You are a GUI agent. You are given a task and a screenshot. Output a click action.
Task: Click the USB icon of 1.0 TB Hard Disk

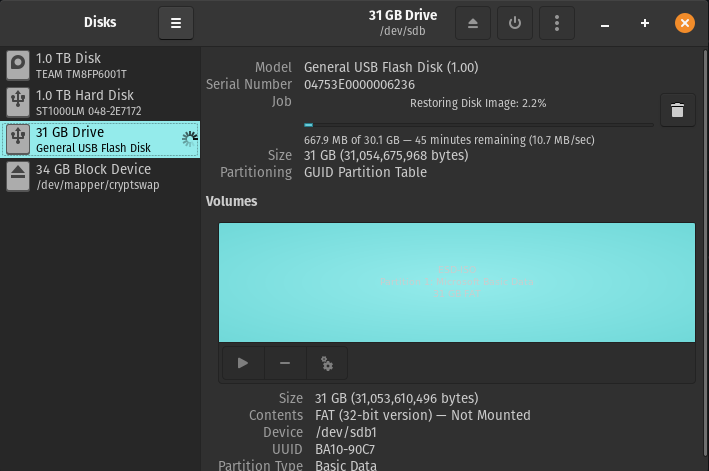click(18, 103)
